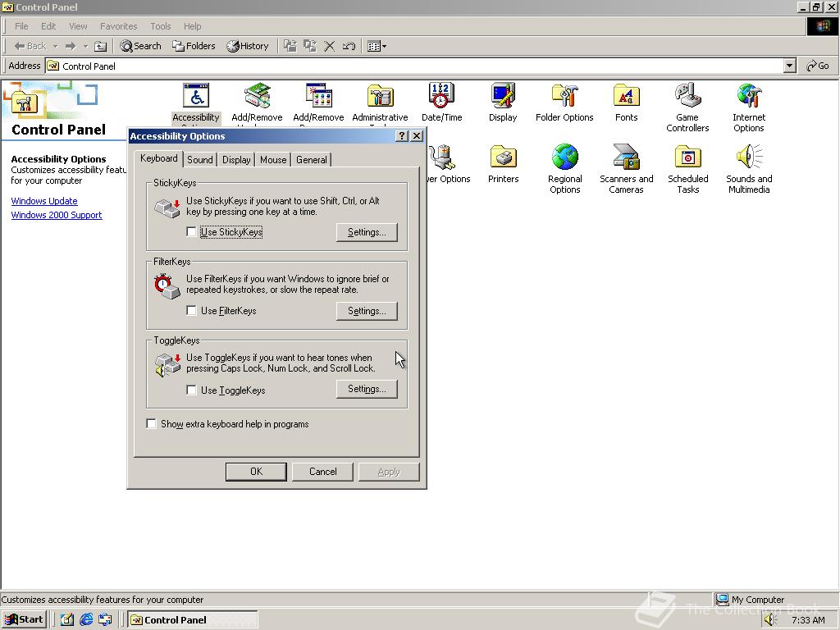Click the Control Panel taskbar button

(193, 620)
